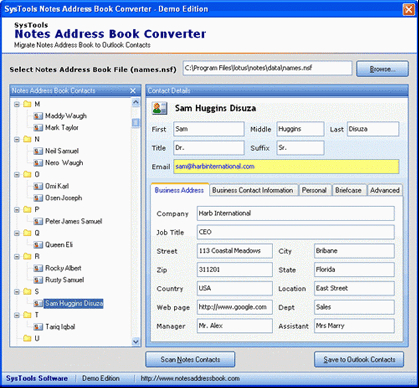The width and height of the screenshot is (419, 388).
Task: Click the Middle name field with Huggins
Action: 300,129
